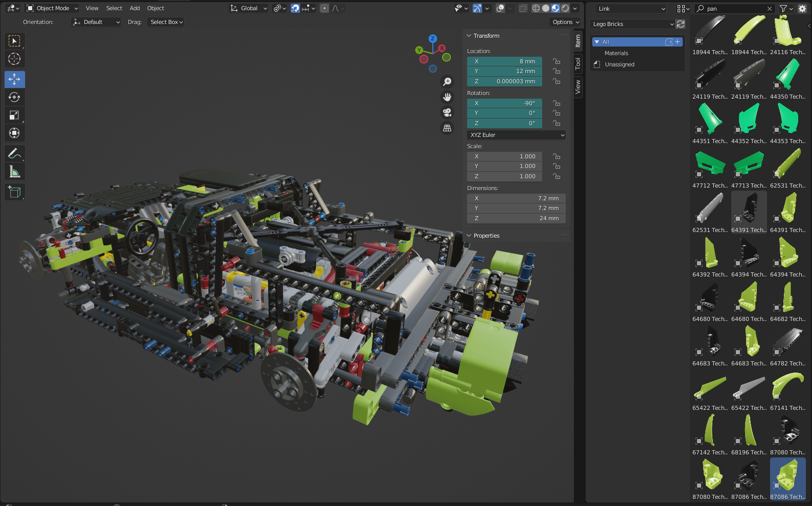This screenshot has width=812, height=506.
Task: Toggle proportional editing
Action: (324, 8)
